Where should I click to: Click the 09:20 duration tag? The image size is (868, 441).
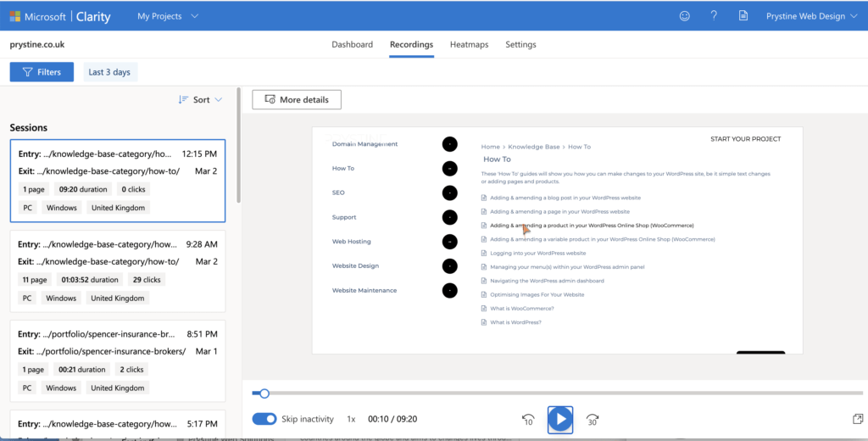coord(83,189)
